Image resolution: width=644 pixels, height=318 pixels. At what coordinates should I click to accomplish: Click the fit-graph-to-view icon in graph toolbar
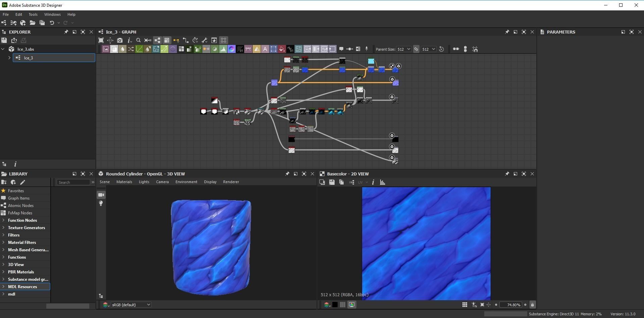coord(101,40)
